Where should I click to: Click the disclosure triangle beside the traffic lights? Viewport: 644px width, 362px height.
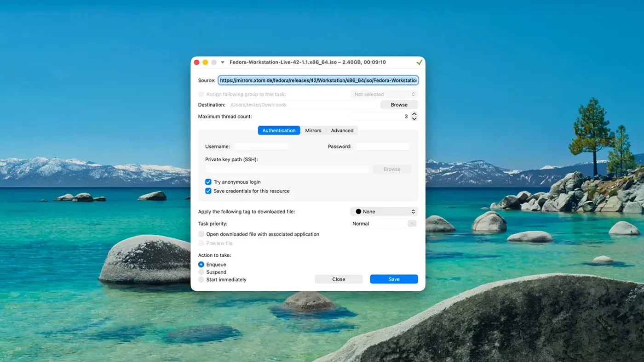222,62
